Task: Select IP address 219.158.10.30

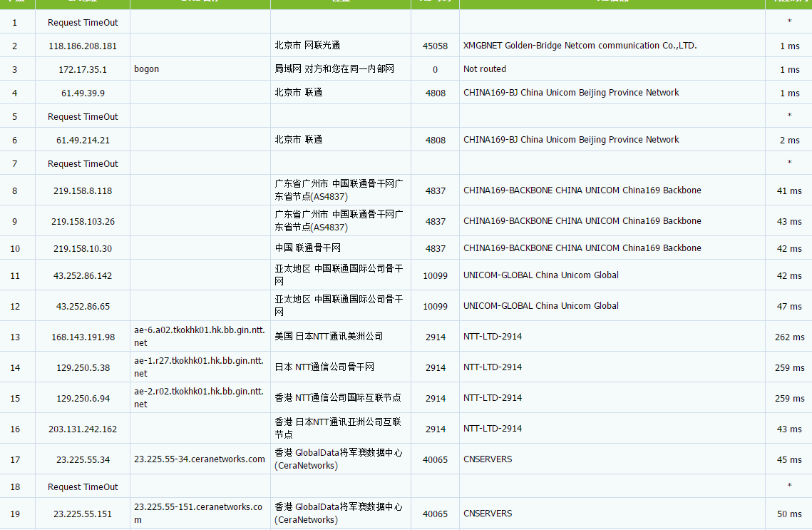Action: [83, 249]
